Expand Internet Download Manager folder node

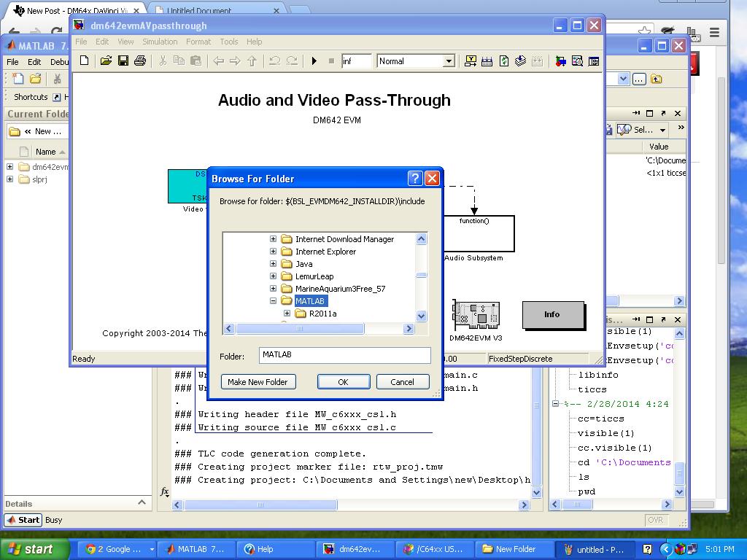point(273,238)
